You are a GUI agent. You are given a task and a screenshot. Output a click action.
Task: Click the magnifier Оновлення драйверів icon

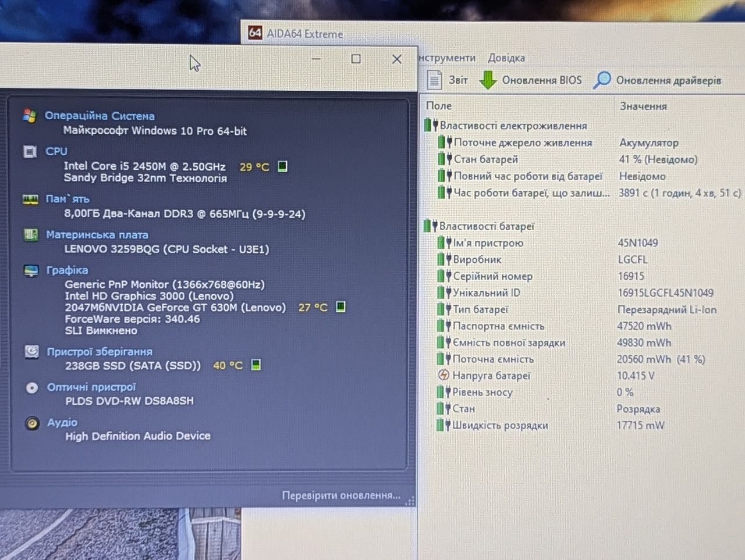click(602, 80)
